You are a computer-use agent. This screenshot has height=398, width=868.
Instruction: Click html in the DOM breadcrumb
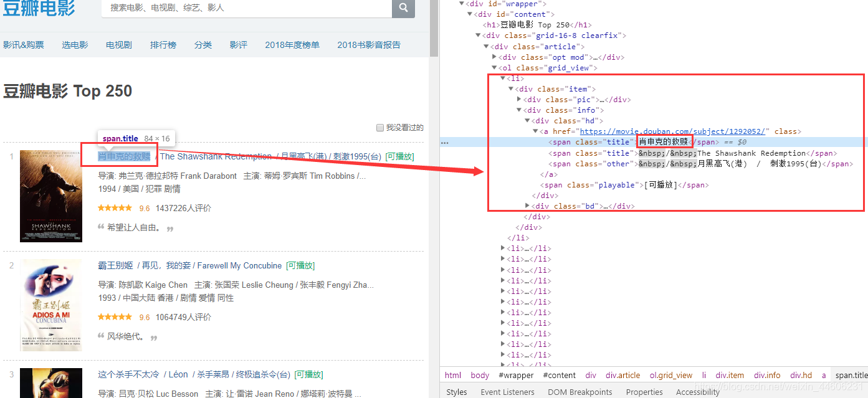(453, 375)
